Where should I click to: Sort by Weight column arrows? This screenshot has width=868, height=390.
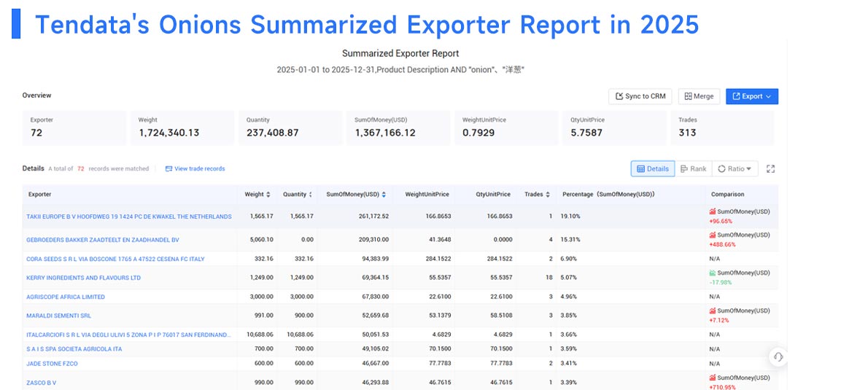coord(268,195)
